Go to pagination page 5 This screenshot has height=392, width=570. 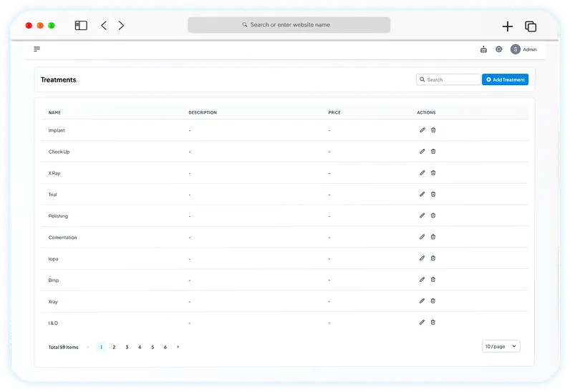[x=153, y=347]
